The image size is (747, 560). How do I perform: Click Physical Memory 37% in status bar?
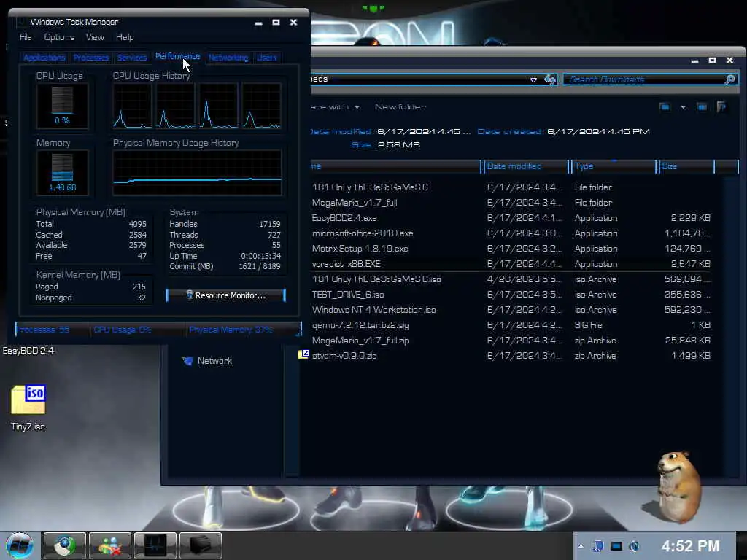pyautogui.click(x=231, y=330)
